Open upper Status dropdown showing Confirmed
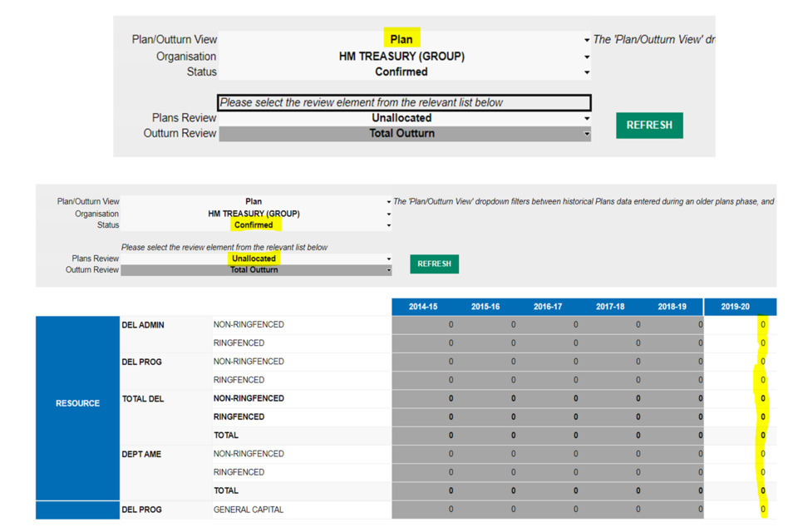Viewport: 798px width, 532px height. (586, 72)
